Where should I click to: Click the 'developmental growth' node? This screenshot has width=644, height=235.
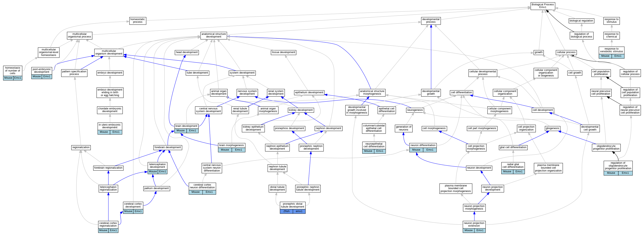tap(431, 93)
